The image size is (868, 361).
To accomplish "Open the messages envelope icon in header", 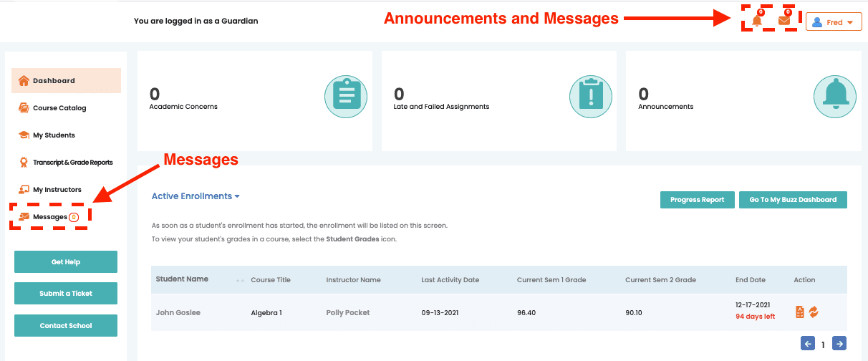I will pos(784,20).
